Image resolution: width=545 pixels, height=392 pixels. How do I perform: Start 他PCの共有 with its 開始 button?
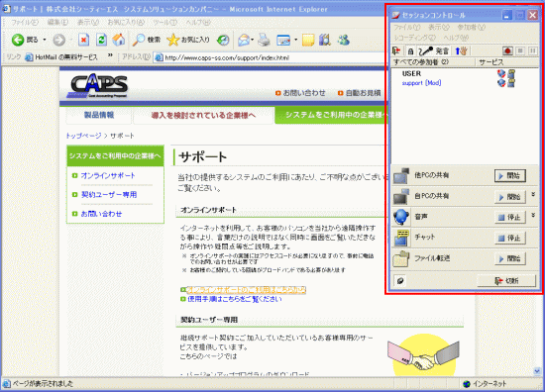pos(509,176)
